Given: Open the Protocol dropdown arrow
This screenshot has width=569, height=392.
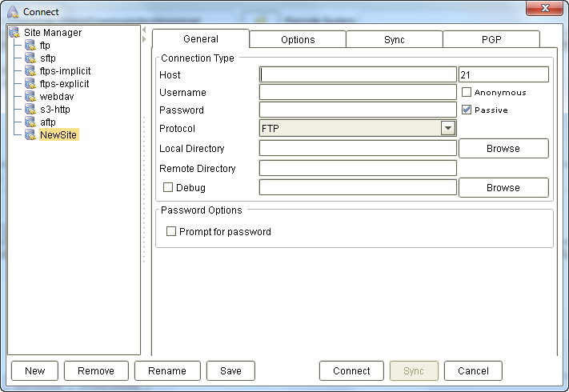Looking at the screenshot, I should 448,128.
